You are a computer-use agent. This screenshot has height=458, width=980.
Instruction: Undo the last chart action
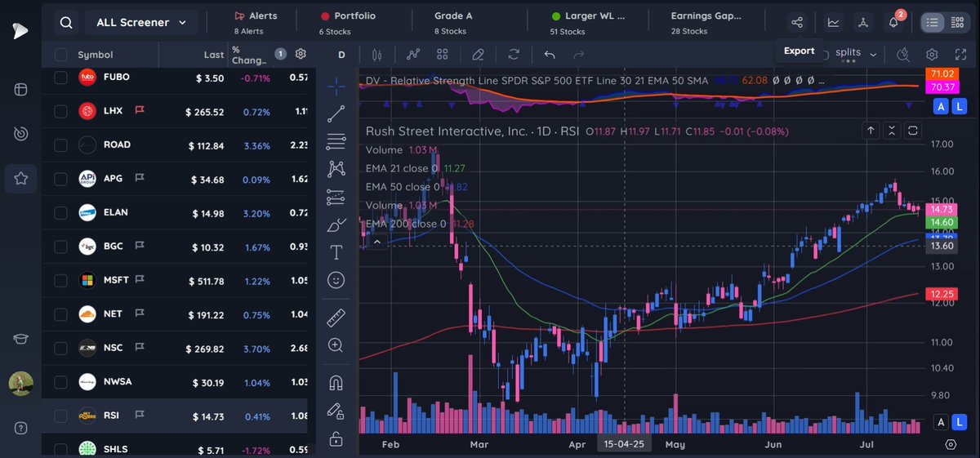(550, 55)
